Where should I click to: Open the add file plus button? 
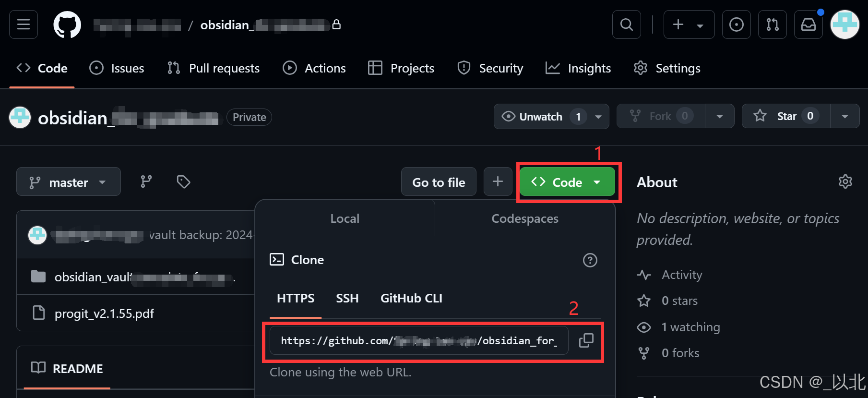[498, 181]
